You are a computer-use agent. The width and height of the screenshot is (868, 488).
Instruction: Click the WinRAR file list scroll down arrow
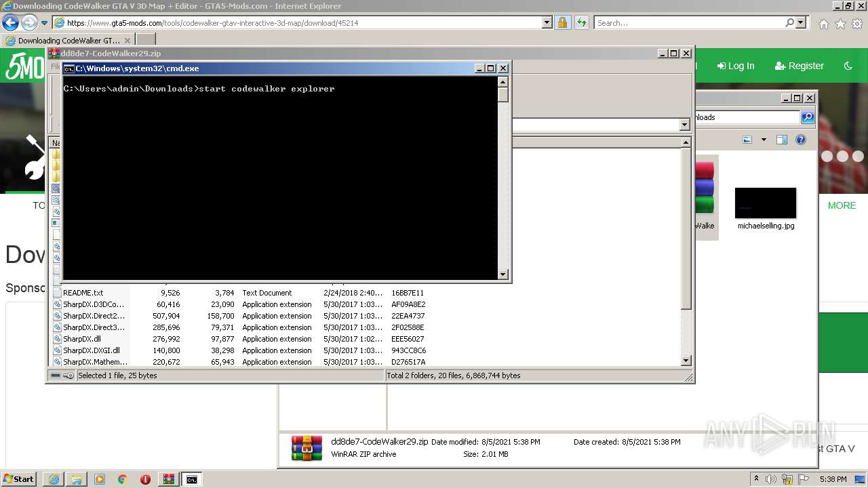click(x=686, y=361)
